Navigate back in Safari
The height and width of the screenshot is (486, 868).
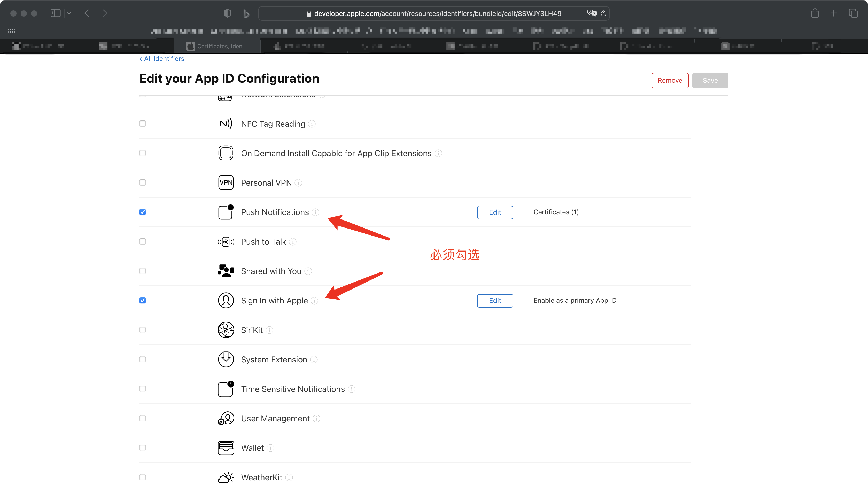(x=87, y=13)
